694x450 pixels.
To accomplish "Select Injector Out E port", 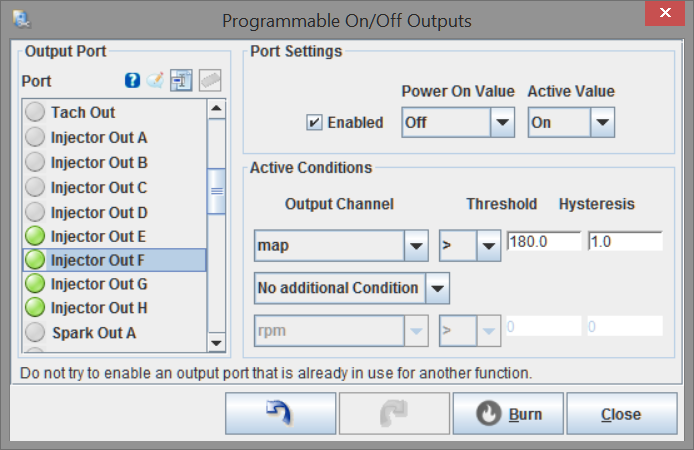I will pos(114,236).
